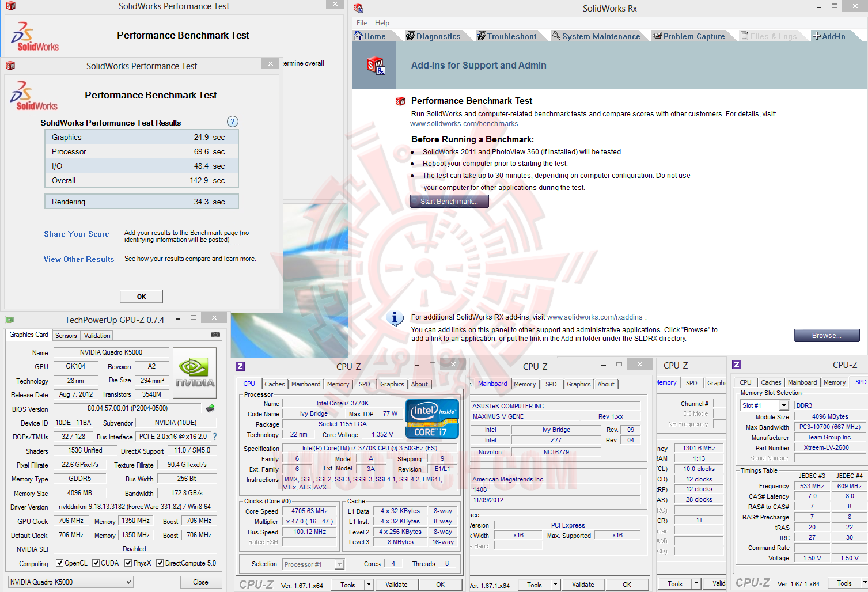
Task: Click the title icon of the CPU-Z Processor window
Action: point(241,366)
